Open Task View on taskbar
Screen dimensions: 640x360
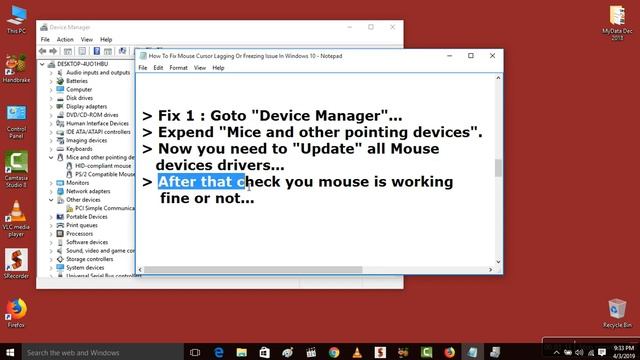pos(195,352)
